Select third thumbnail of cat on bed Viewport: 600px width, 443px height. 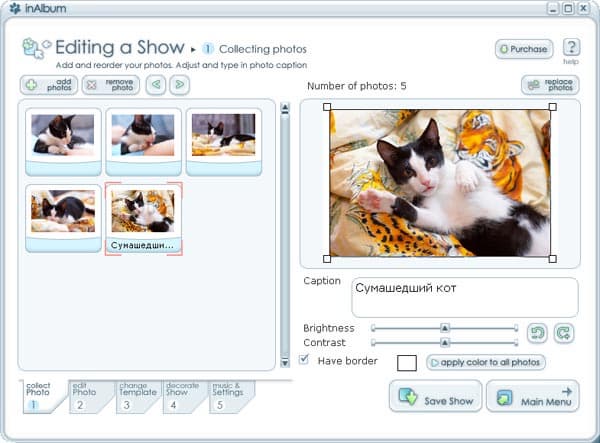point(224,142)
